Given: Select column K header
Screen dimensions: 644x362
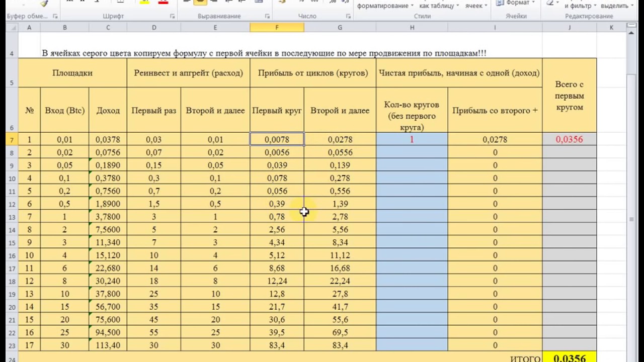Looking at the screenshot, I should (x=612, y=28).
